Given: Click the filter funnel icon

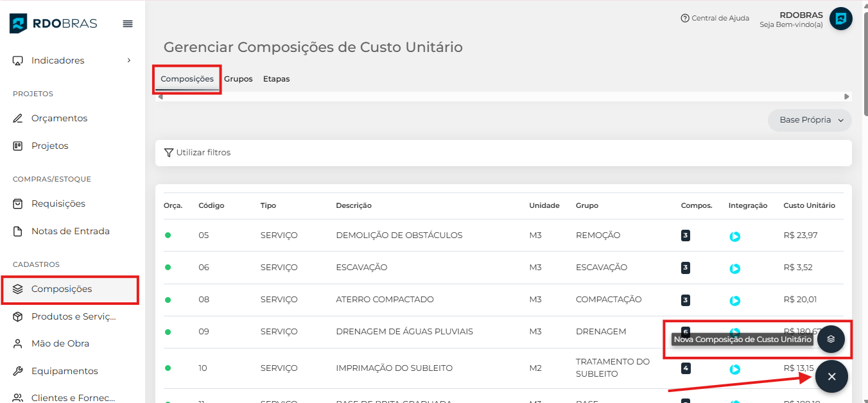Looking at the screenshot, I should [169, 153].
